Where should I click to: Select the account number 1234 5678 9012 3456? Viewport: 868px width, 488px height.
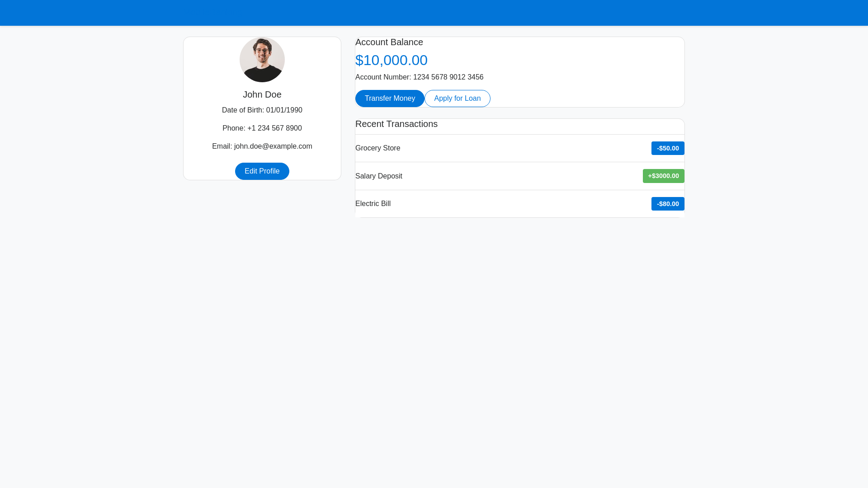click(x=419, y=77)
